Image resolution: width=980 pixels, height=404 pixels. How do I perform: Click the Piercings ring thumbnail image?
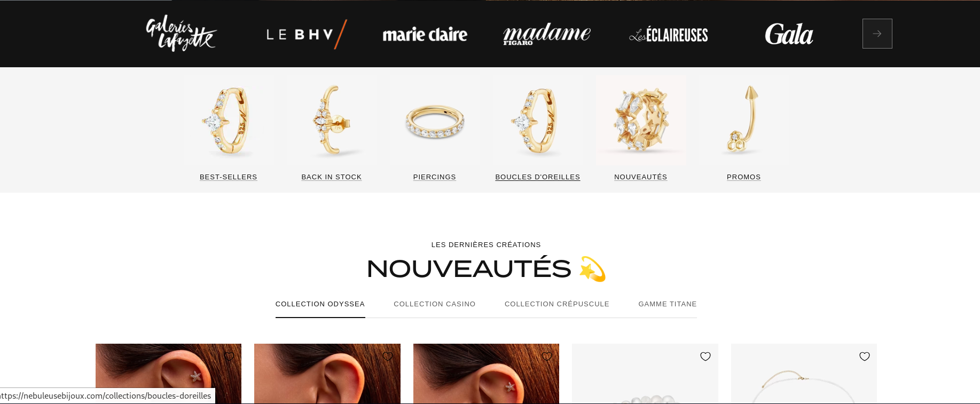coord(435,120)
